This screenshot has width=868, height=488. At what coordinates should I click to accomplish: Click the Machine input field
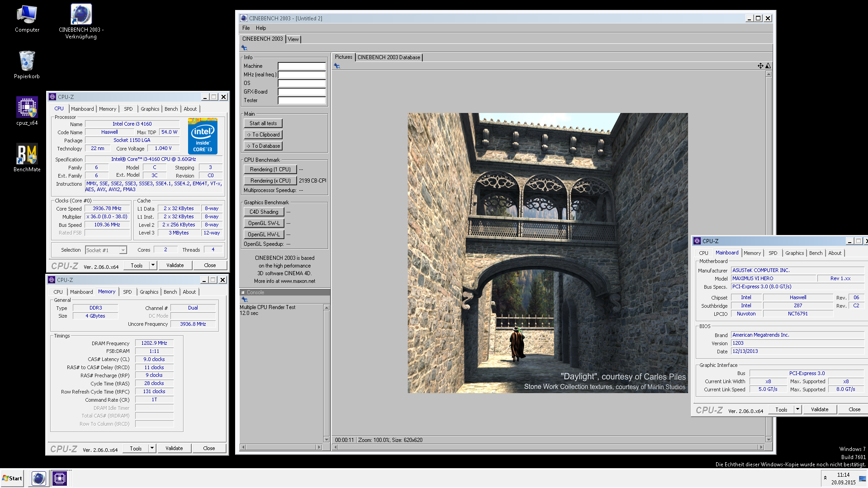[302, 66]
